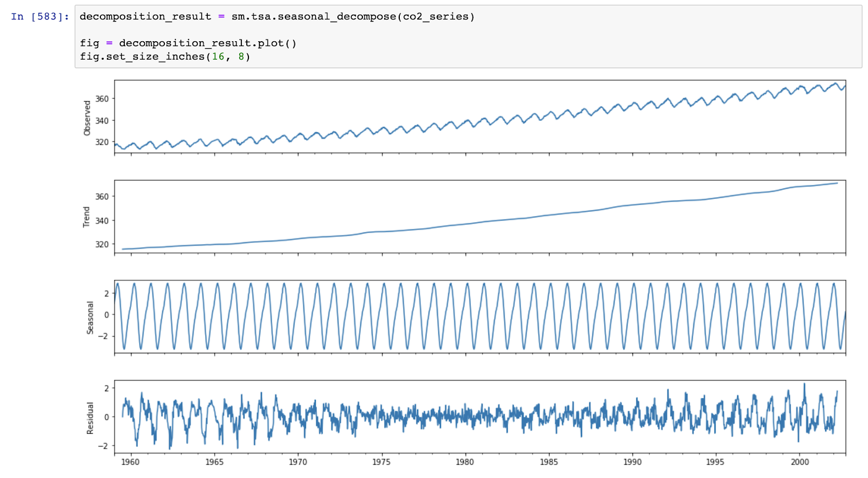Click the 2000 x-axis tick label

coord(800,462)
